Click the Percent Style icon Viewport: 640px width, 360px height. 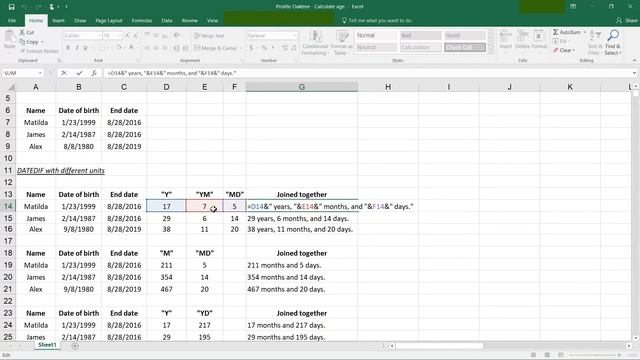[x=264, y=48]
